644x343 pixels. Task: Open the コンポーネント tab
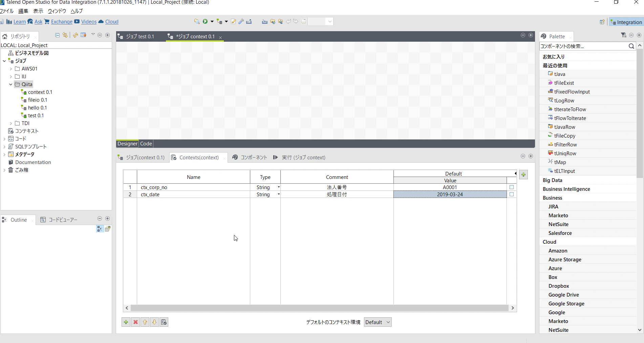pos(250,158)
